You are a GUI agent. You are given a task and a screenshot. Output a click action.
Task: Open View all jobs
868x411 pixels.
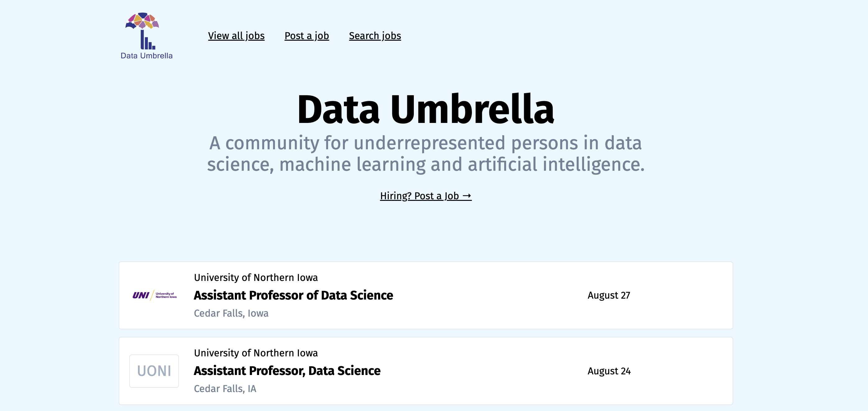pos(236,36)
